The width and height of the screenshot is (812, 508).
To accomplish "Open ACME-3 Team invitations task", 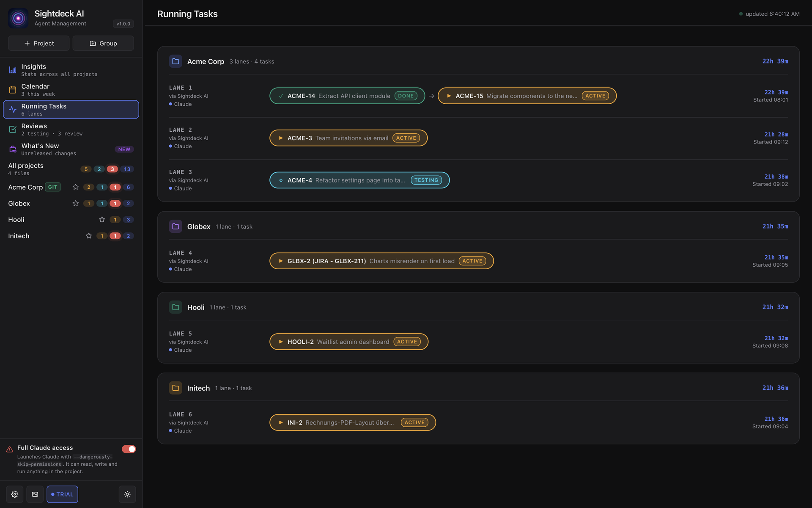I will tap(348, 138).
